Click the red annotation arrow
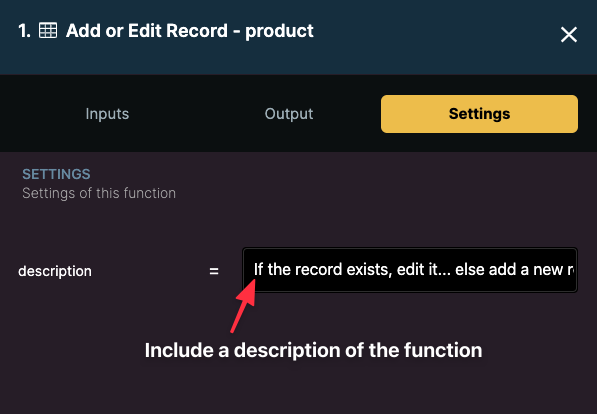597x414 pixels. click(x=243, y=305)
